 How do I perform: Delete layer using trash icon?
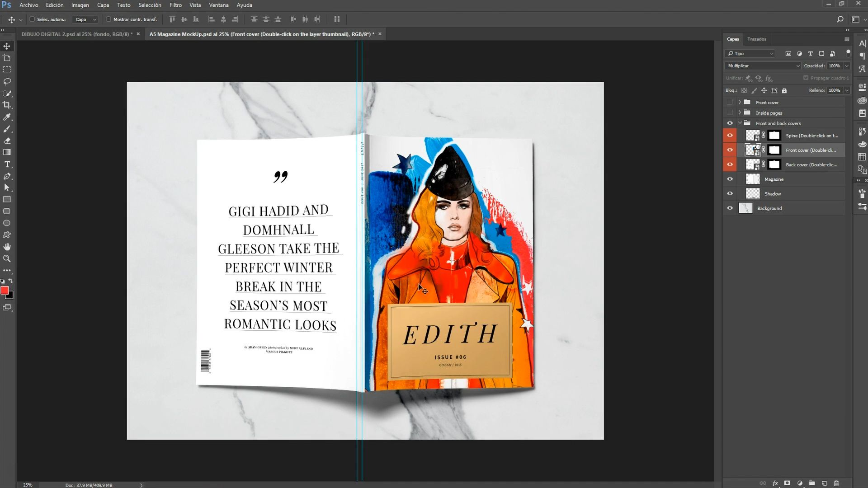click(836, 483)
